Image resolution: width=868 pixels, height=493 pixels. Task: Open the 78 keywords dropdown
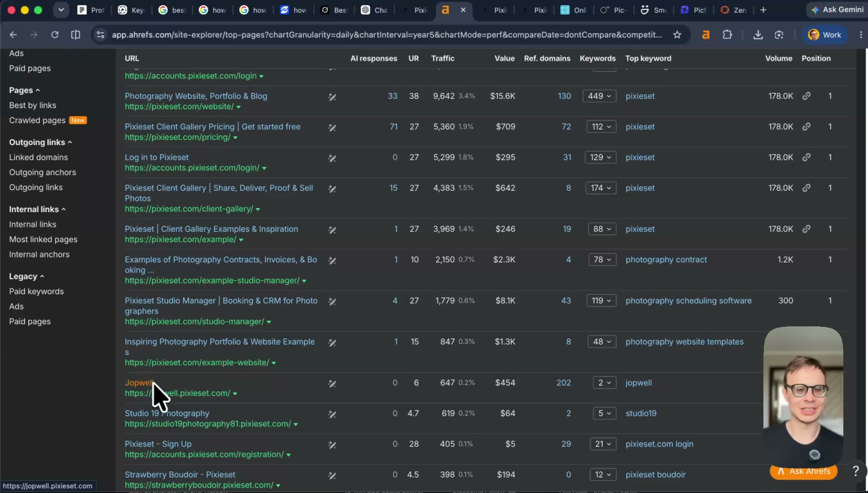[602, 259]
